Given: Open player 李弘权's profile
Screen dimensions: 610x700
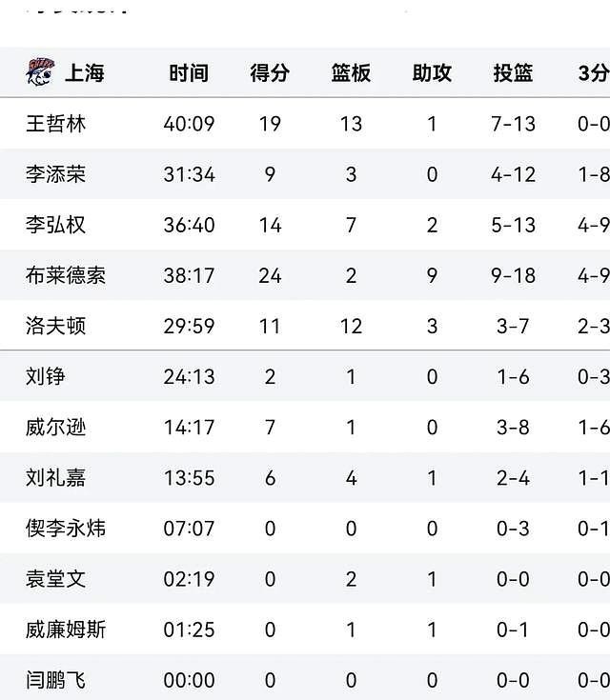Looking at the screenshot, I should coord(56,225).
